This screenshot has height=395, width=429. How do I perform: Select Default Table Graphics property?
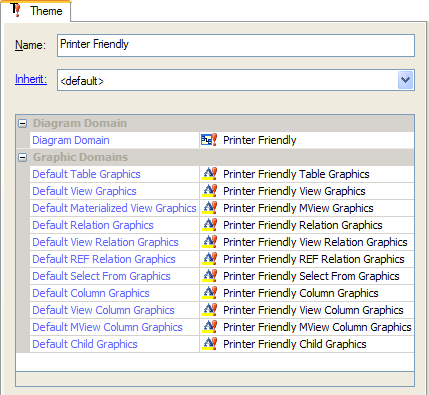point(86,174)
